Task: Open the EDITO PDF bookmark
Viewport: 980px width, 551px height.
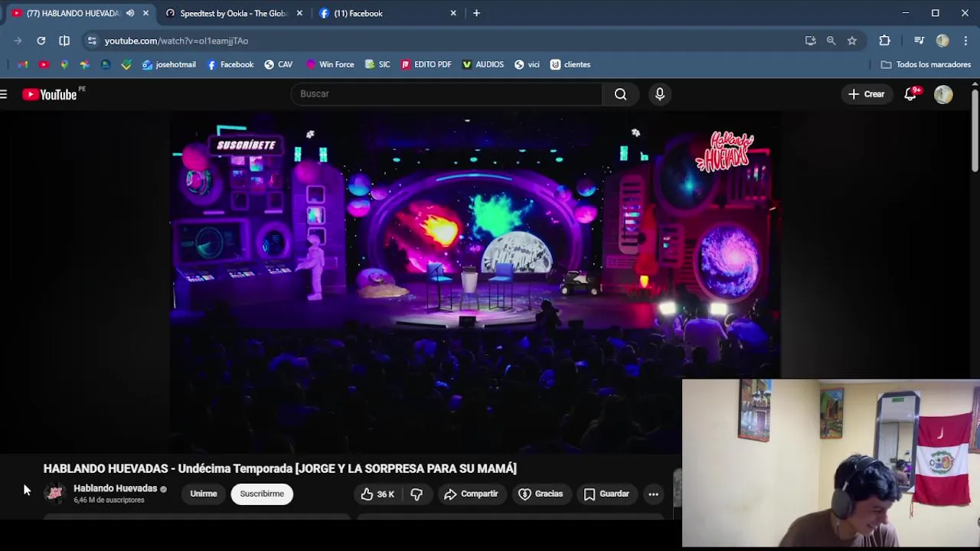Action: [x=426, y=64]
